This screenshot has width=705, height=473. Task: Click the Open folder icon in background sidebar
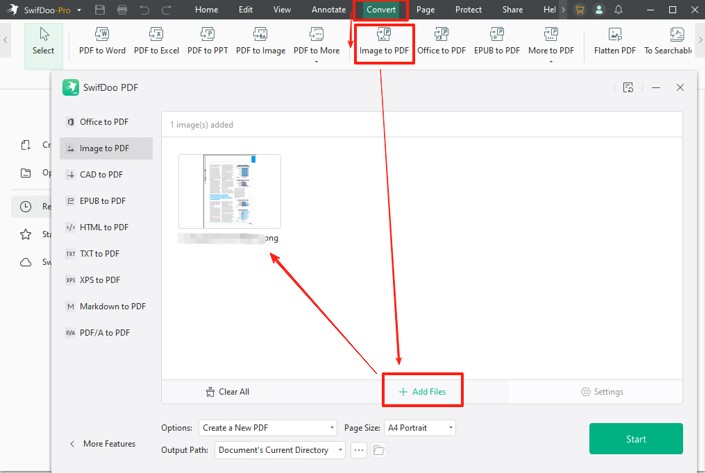click(26, 173)
